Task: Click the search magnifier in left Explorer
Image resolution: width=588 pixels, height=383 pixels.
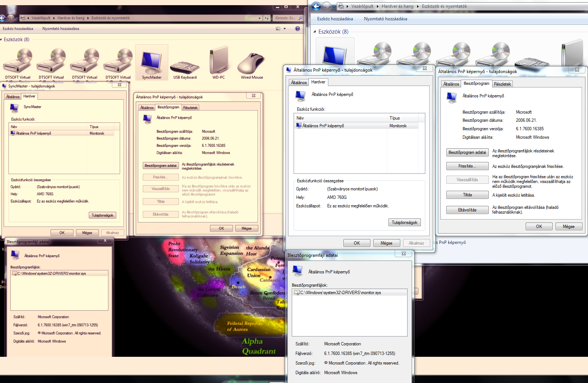Action: coord(301,18)
